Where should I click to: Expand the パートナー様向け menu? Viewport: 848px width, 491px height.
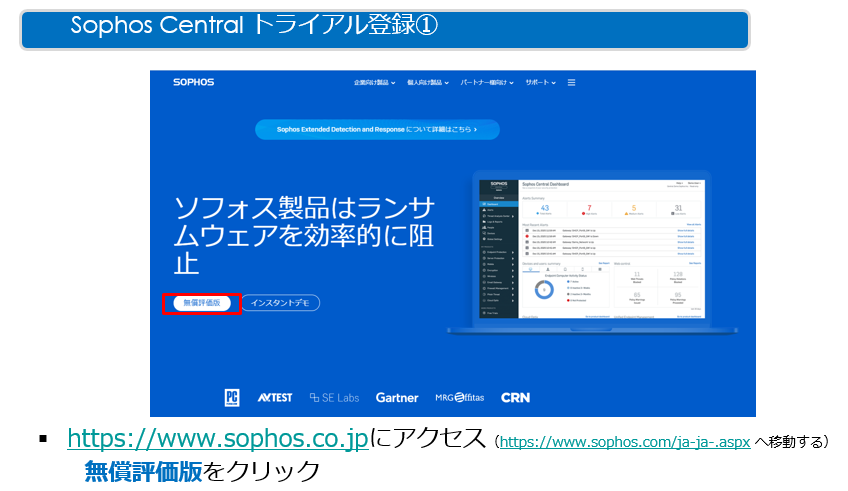[487, 83]
